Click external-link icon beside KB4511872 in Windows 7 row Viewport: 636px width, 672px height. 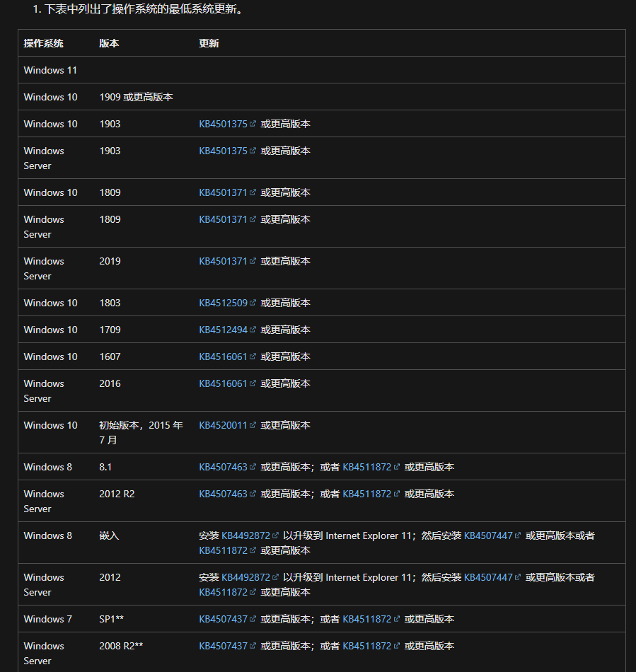[397, 618]
